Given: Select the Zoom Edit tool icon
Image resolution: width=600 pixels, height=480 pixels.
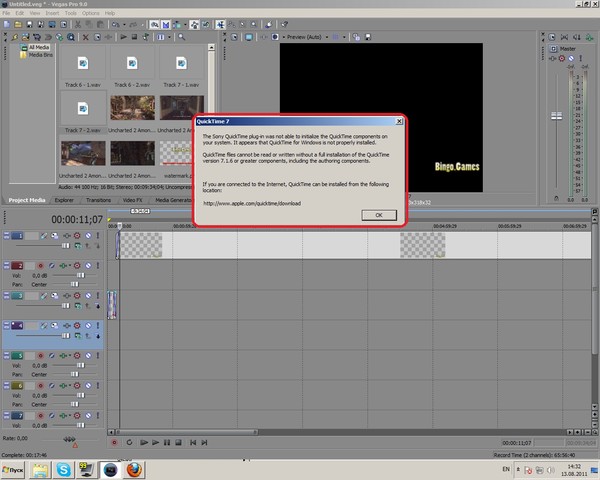Looking at the screenshot, I should pyautogui.click(x=253, y=24).
